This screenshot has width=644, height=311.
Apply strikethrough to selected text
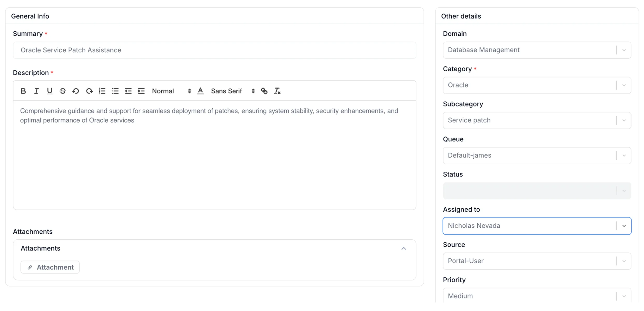click(x=63, y=91)
